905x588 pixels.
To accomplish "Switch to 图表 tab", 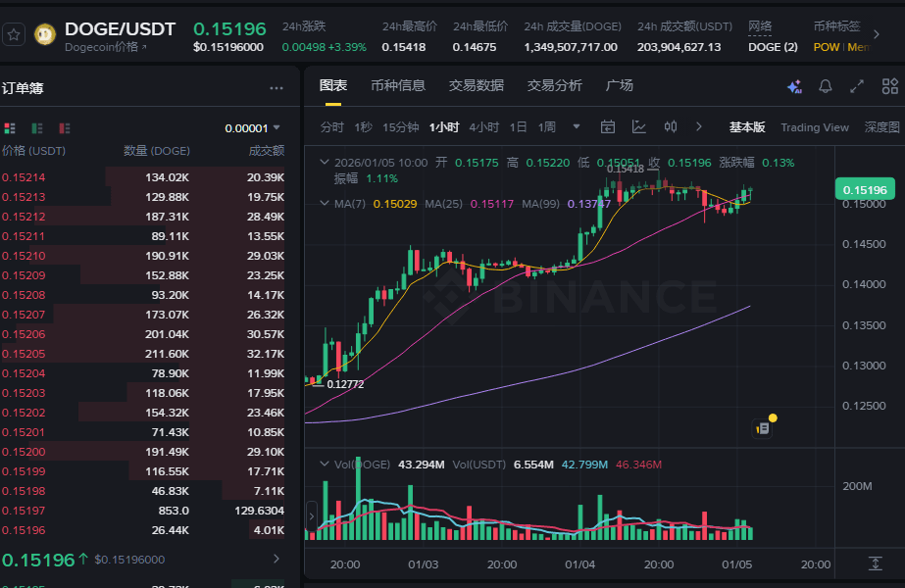I will coord(333,86).
